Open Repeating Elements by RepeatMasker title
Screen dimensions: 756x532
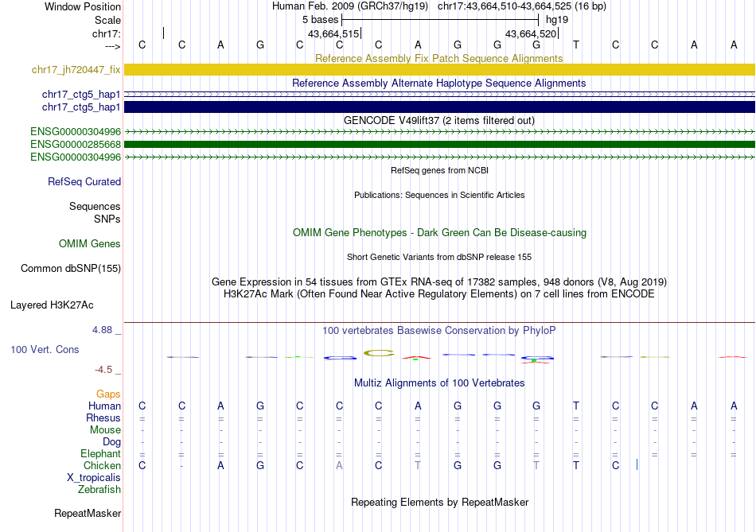pos(439,502)
